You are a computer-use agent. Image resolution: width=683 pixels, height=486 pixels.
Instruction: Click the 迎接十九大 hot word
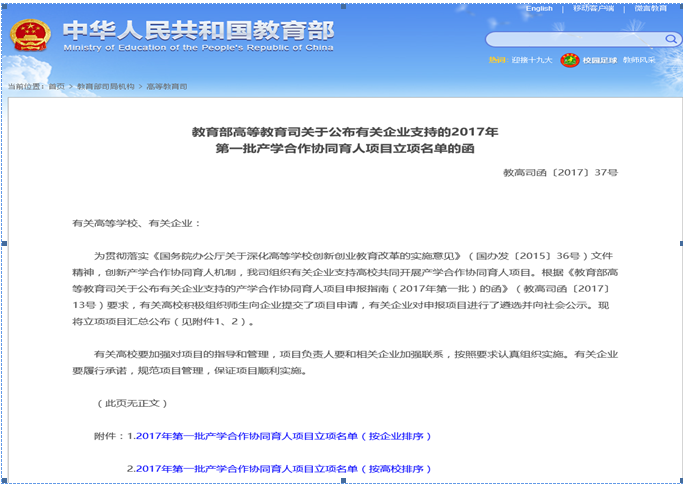point(532,60)
